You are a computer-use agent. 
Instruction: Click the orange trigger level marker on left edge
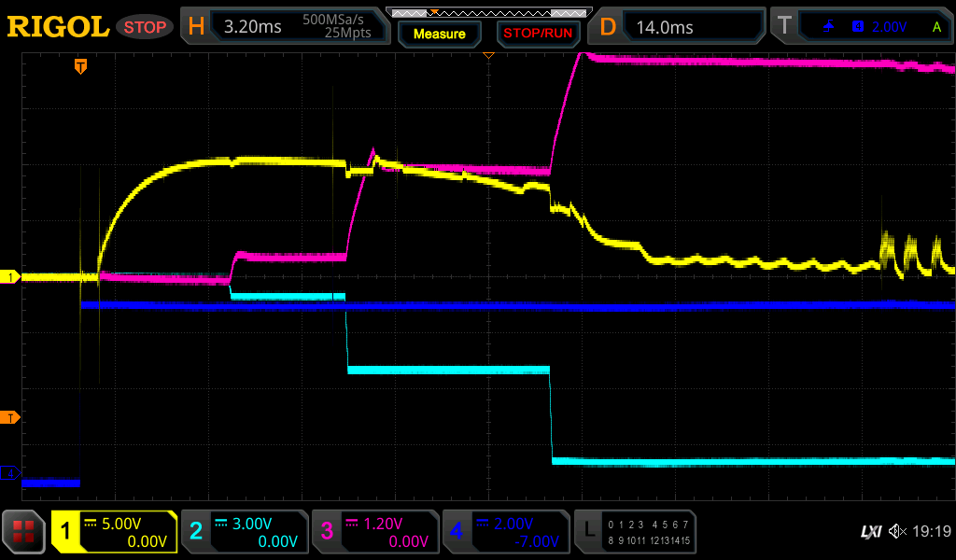[10, 416]
